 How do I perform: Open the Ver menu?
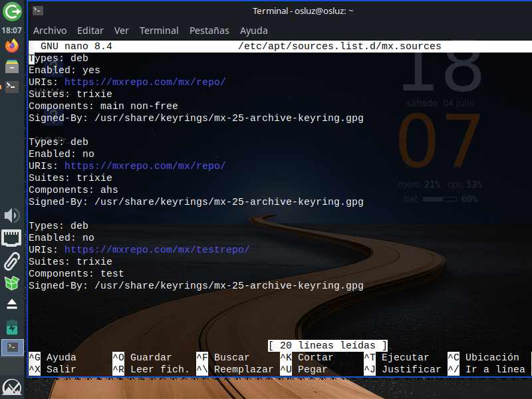pyautogui.click(x=122, y=31)
